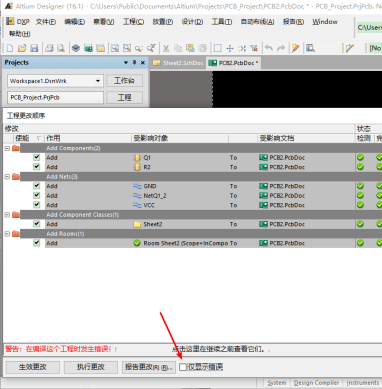Click the layer stack toolbar icon
Image resolution: width=382 pixels, height=389 pixels.
point(76,48)
